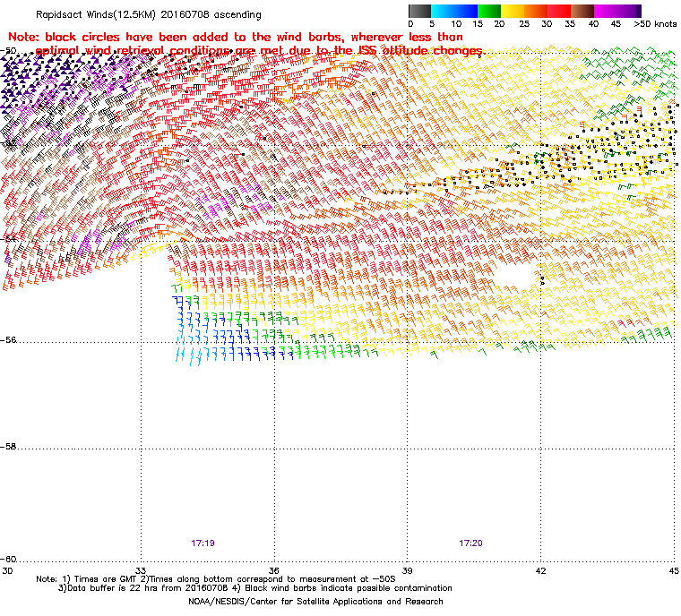Click the latitude axis label "-58"
Viewport: 681px width, 616px height.
(8, 447)
